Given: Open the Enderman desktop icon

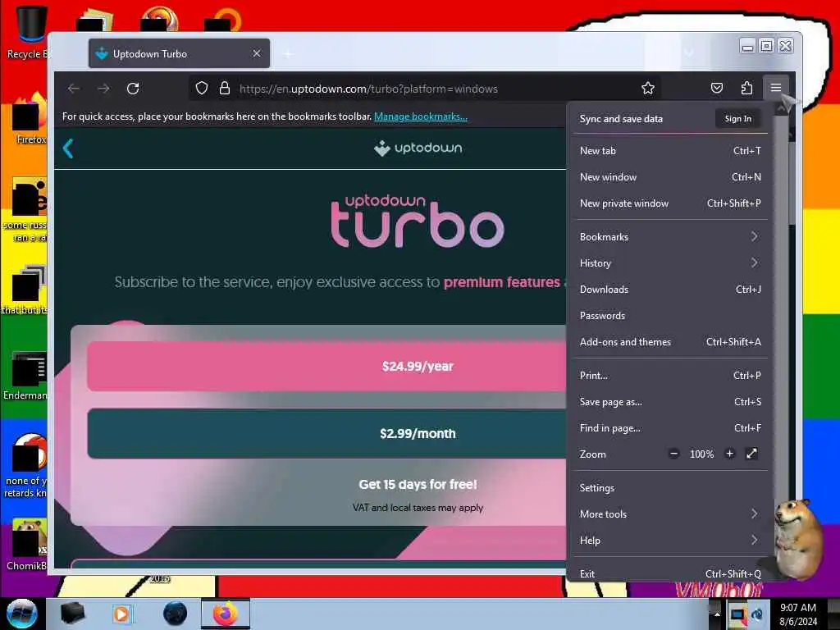Looking at the screenshot, I should (27, 375).
